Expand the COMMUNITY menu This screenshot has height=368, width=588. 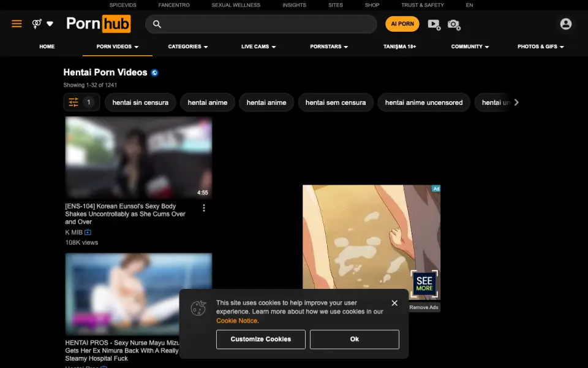[470, 47]
